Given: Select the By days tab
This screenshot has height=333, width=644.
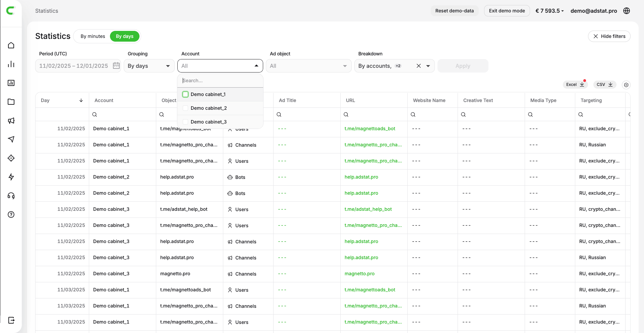Looking at the screenshot, I should (124, 36).
